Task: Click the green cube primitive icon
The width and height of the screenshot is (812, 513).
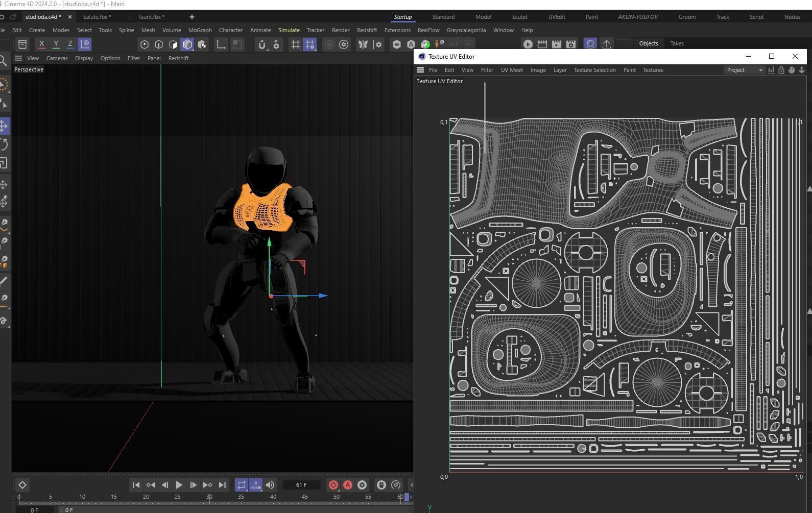Action: point(425,44)
